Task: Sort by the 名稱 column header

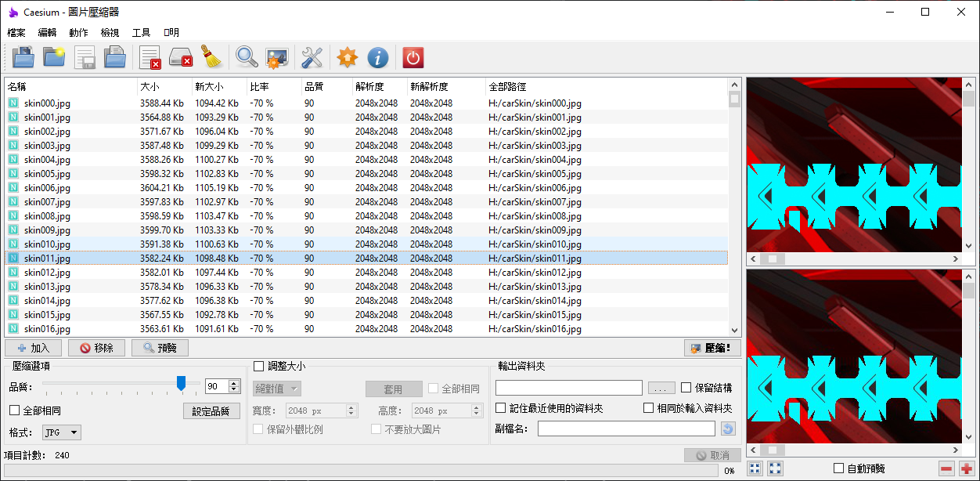Action: 70,86
